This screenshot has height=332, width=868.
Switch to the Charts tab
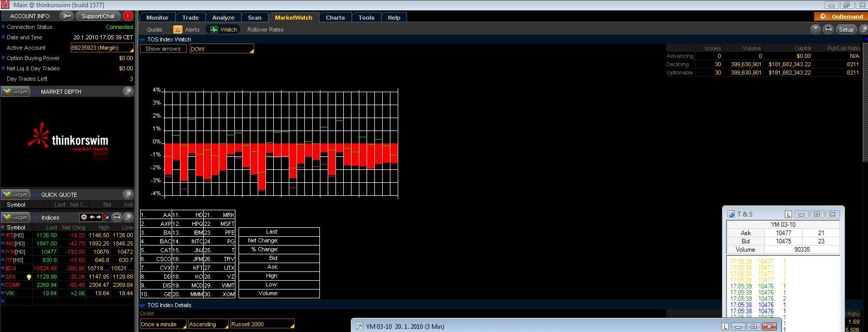(335, 18)
